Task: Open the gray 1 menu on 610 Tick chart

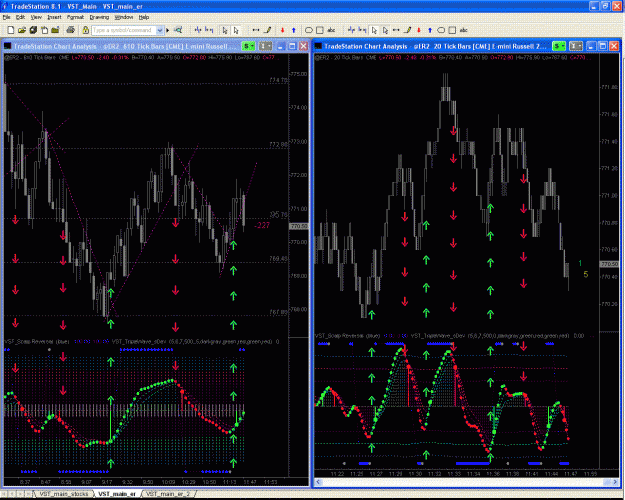Action: point(265,46)
